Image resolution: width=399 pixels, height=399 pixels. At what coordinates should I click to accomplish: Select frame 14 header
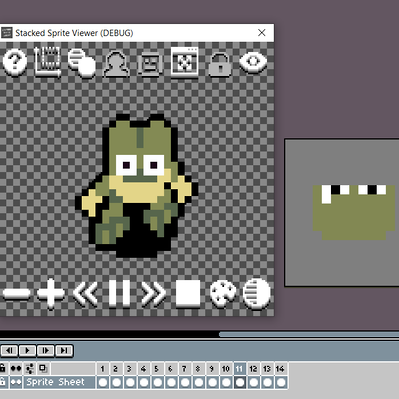(x=280, y=369)
